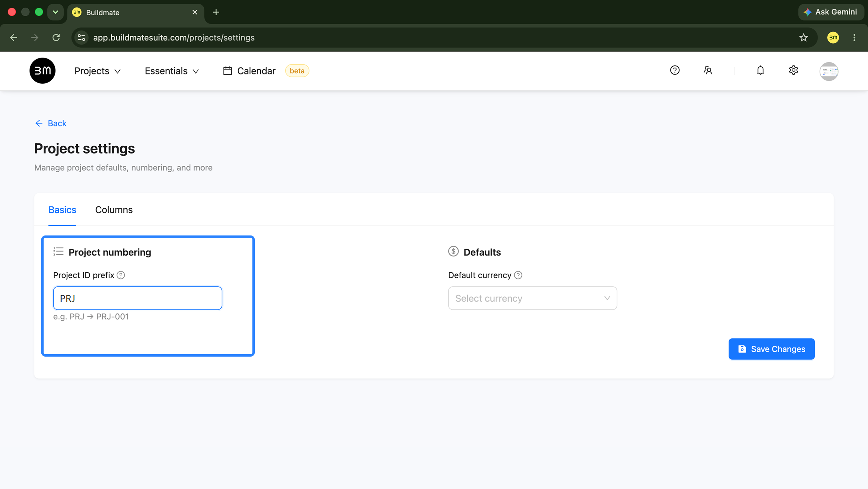Go back in browser history
868x489 pixels.
14,38
